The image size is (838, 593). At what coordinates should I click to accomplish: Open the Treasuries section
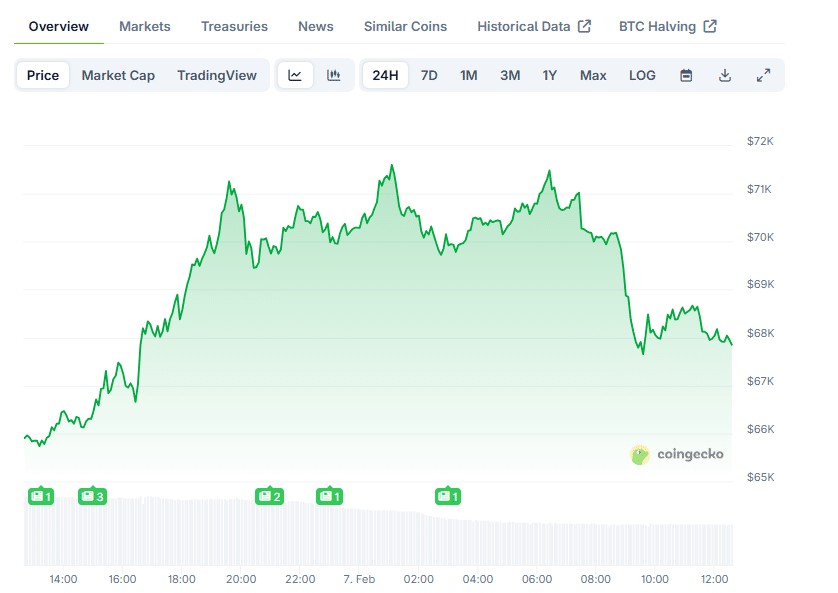(x=234, y=26)
